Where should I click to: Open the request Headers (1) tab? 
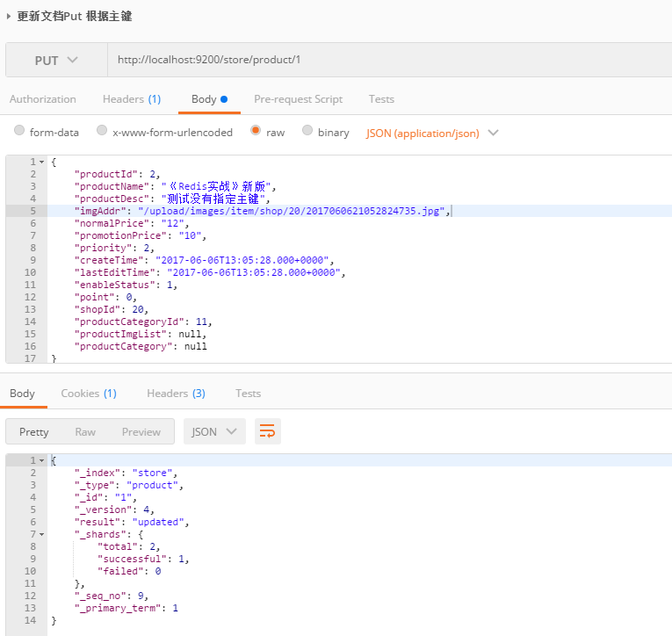[x=132, y=99]
